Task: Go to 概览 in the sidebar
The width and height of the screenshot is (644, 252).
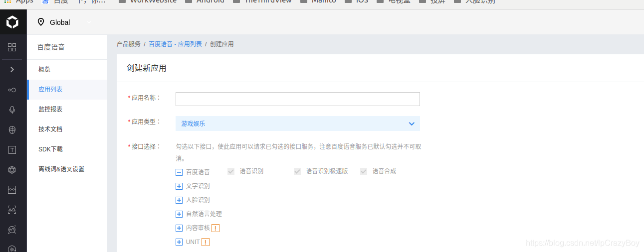Action: point(67,69)
